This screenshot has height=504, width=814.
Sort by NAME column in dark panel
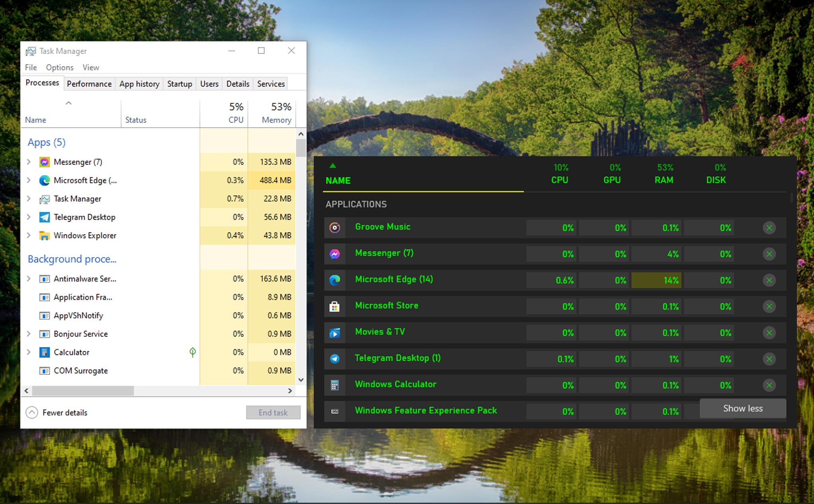pyautogui.click(x=338, y=180)
